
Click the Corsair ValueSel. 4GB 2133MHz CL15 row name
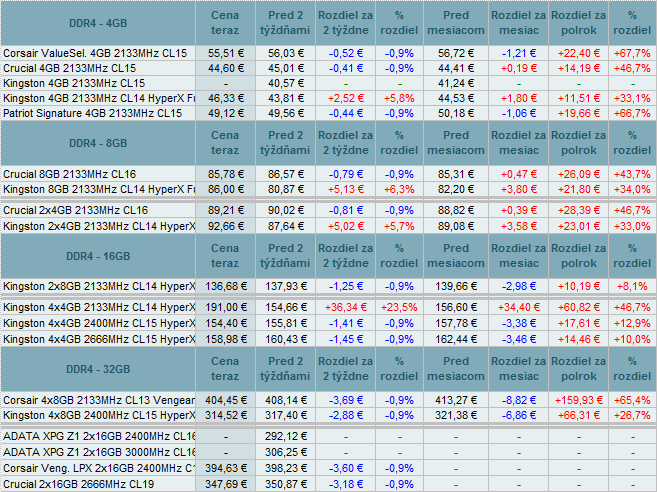[95, 53]
